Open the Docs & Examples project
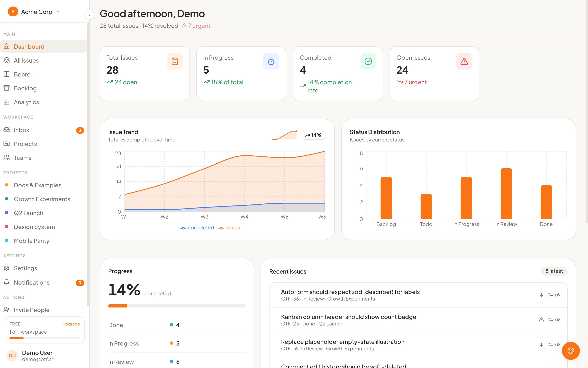588x368 pixels. (x=44, y=185)
